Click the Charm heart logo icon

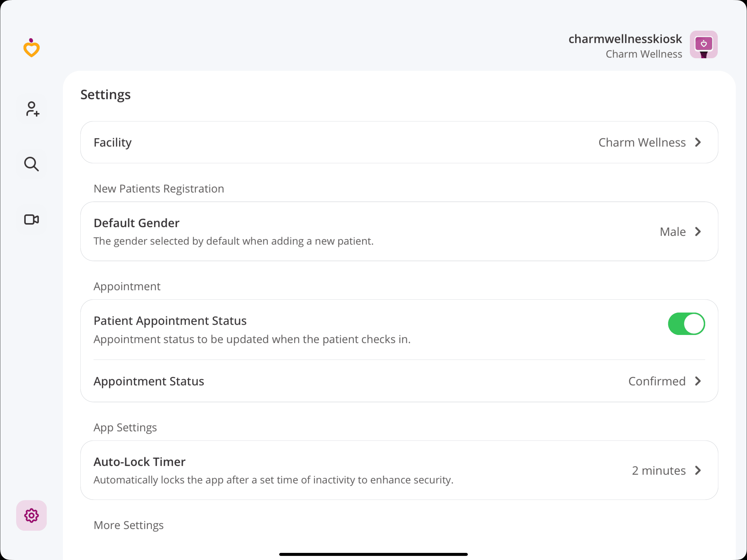pos(31,48)
